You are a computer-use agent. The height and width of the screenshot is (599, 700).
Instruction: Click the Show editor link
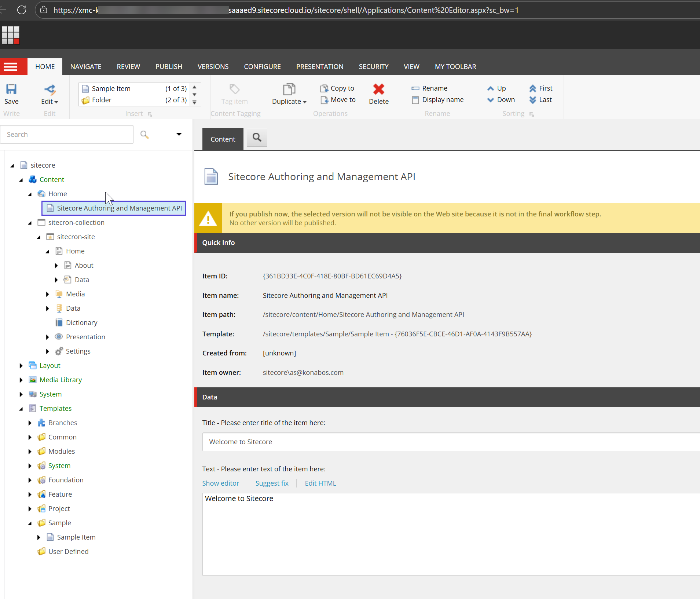click(x=220, y=483)
